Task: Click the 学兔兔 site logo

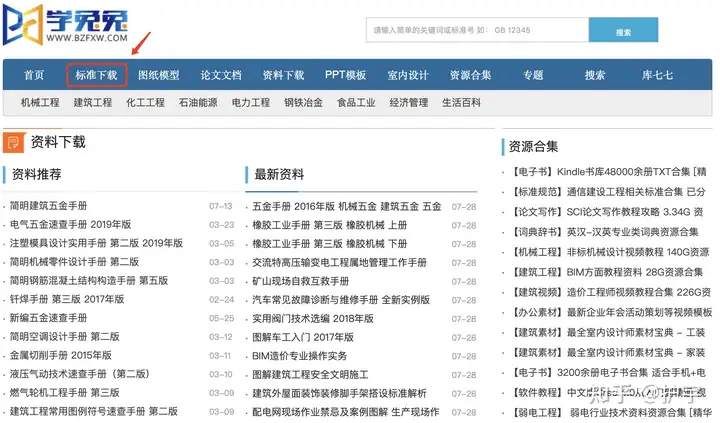Action: point(66,25)
